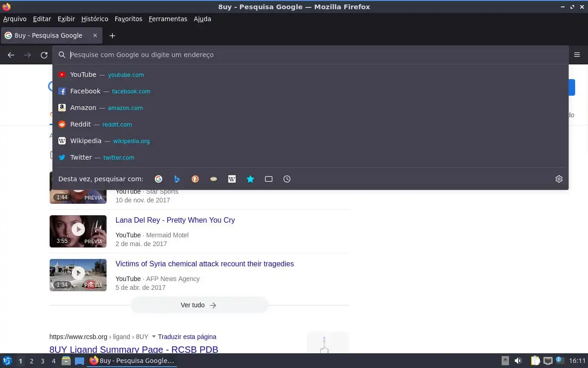Choose the youtube.com suggestion
This screenshot has width=588, height=368.
tap(311, 75)
